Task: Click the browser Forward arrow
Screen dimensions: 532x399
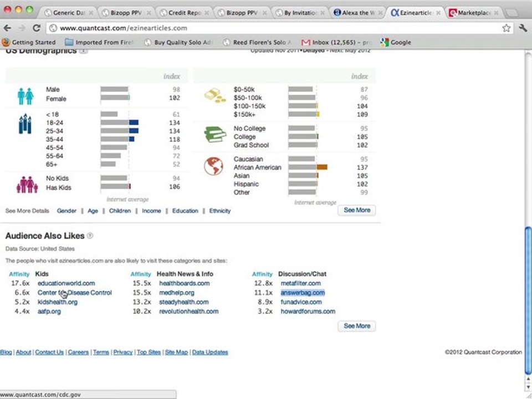Action: (x=22, y=28)
